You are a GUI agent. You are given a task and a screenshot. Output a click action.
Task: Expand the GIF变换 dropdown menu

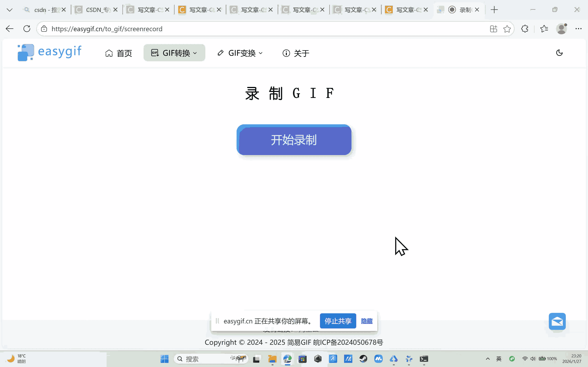240,53
